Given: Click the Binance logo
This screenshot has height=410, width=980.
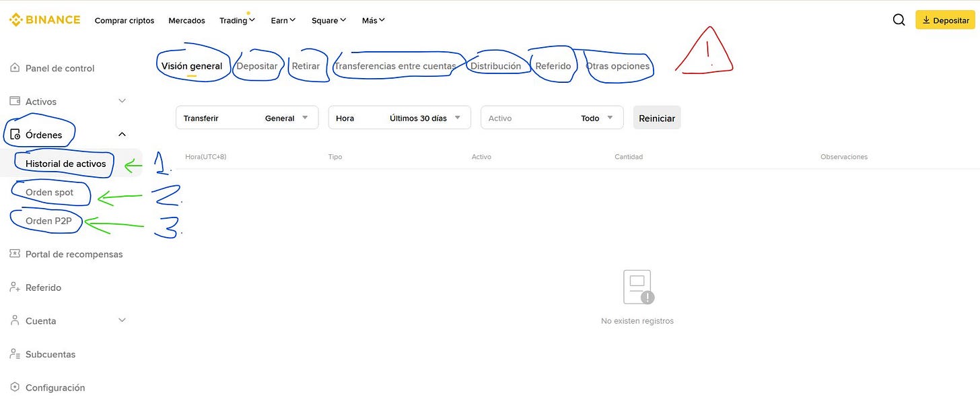Looking at the screenshot, I should [44, 20].
